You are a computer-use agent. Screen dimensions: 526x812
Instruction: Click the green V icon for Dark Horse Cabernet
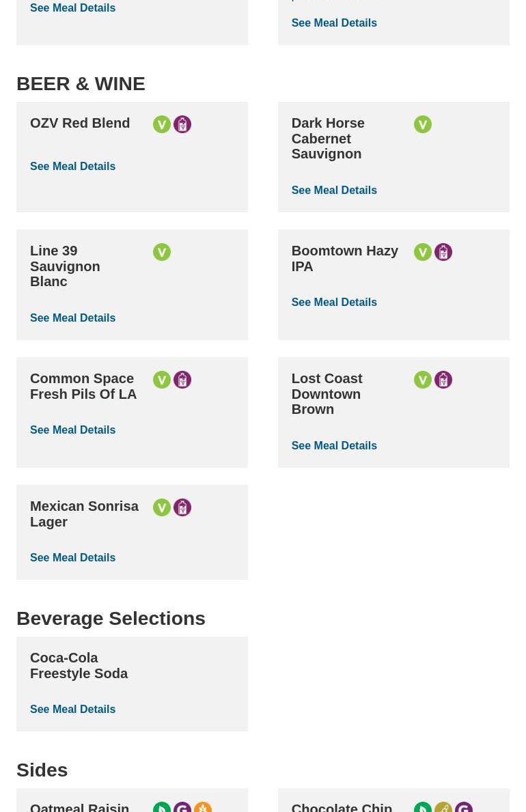(x=423, y=124)
